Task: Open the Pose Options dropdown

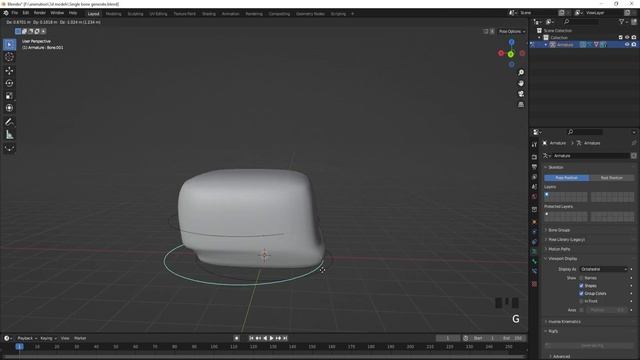Action: click(512, 31)
